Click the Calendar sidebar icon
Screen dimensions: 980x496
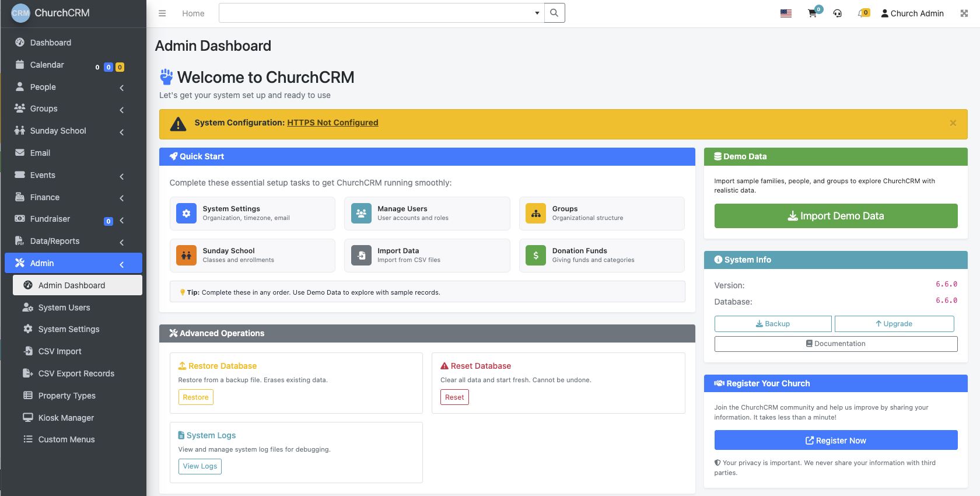pos(20,65)
